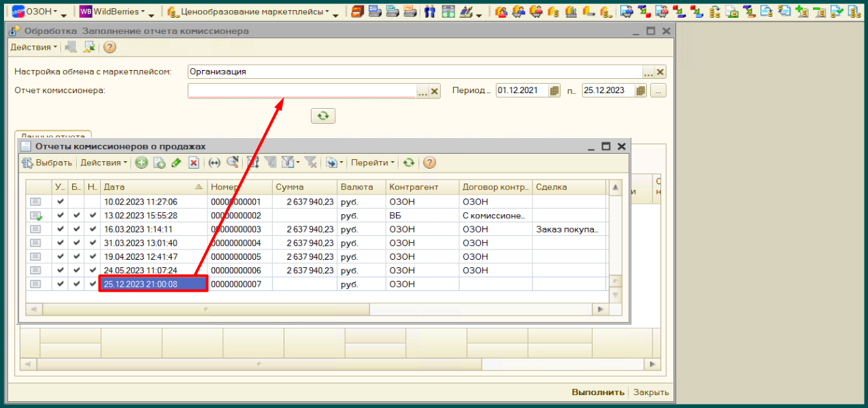
Task: Click the blue binoculars people icon in top toolbar
Action: 429,12
